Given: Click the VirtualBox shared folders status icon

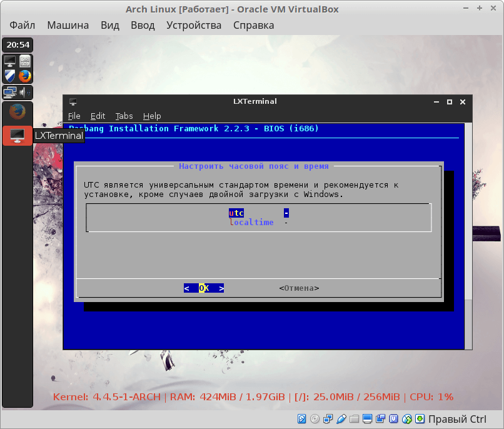Looking at the screenshot, I should click(355, 418).
